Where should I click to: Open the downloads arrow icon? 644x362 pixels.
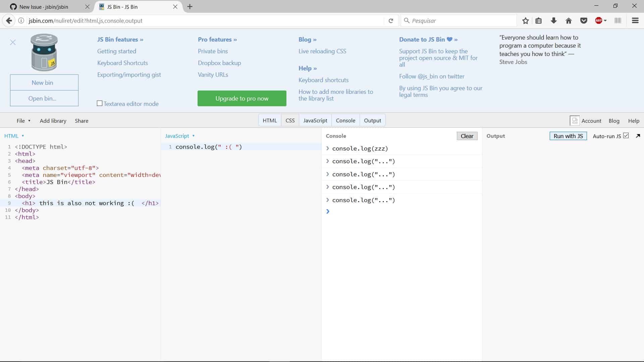554,21
